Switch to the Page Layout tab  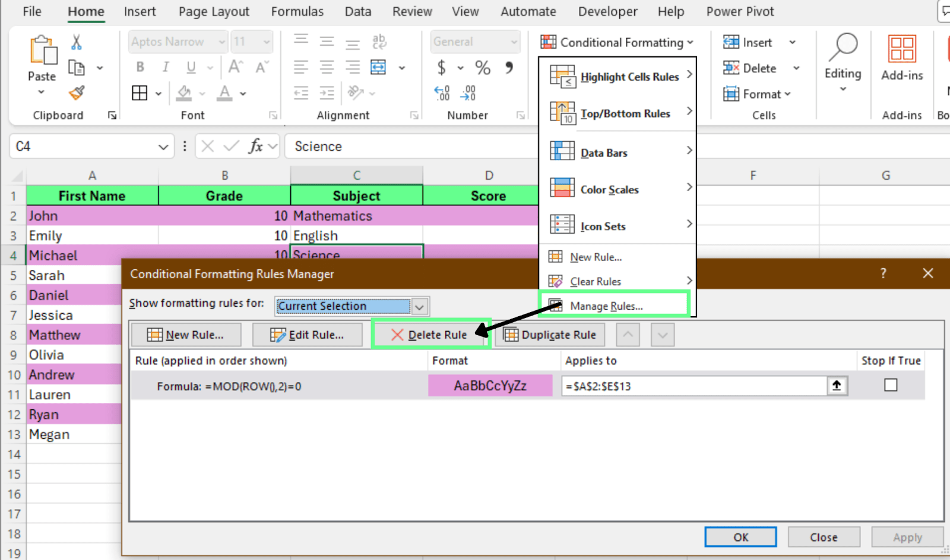click(x=214, y=11)
